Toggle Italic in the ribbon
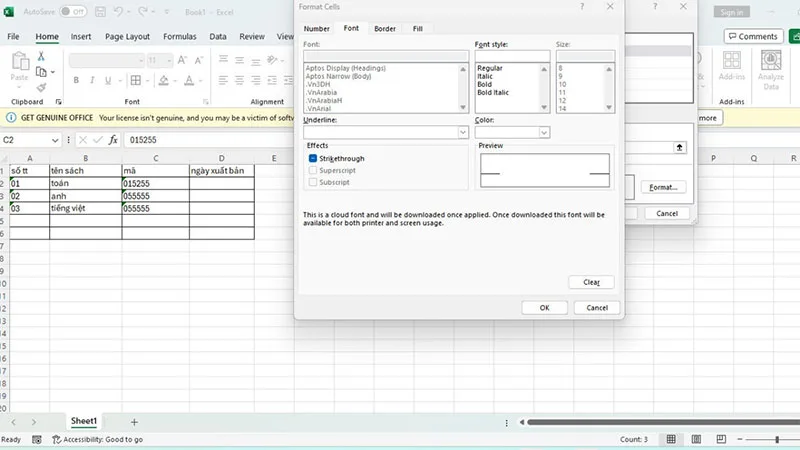This screenshot has height=450, width=800. click(x=92, y=80)
